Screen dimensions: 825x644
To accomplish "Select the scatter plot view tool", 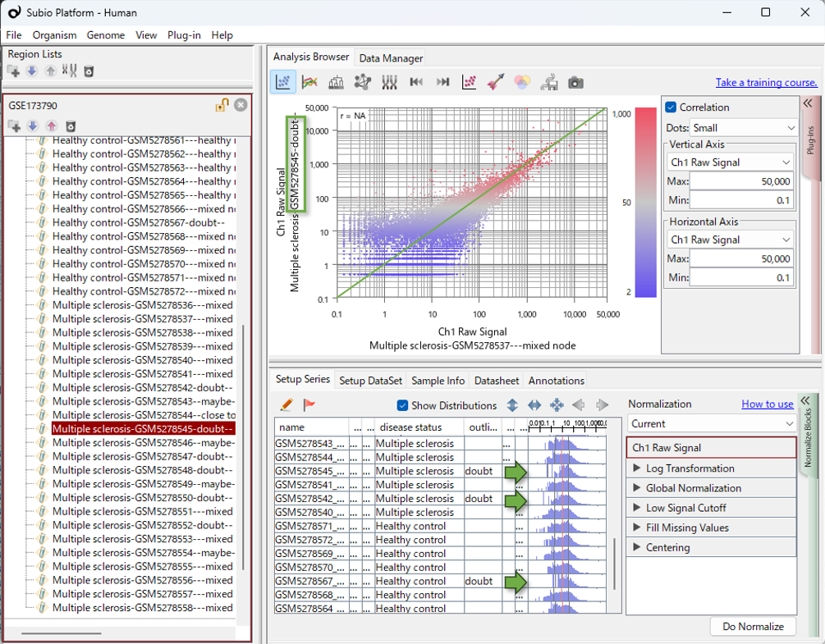I will pos(283,81).
